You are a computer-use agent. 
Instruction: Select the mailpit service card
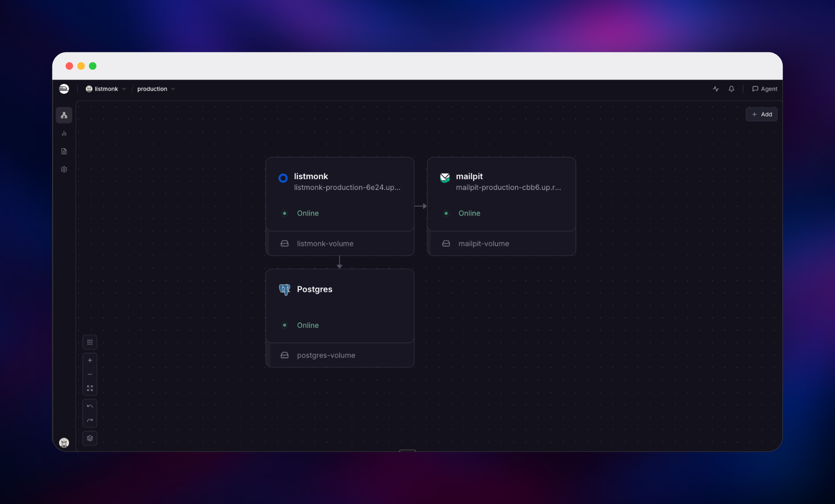point(501,194)
